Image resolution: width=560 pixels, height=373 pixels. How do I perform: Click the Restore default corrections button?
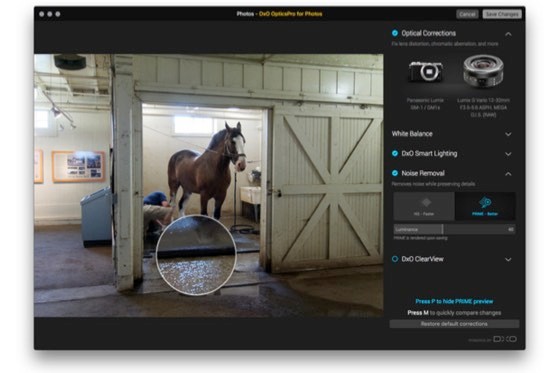pyautogui.click(x=454, y=324)
